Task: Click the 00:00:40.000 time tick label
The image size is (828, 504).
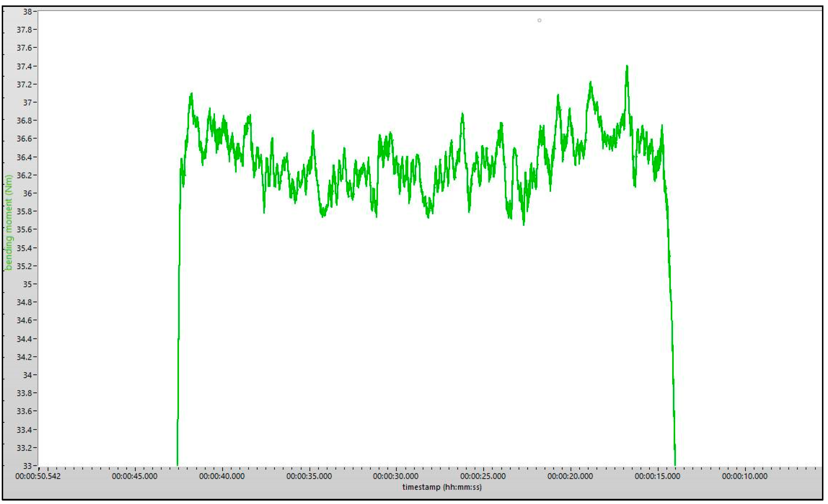Action: click(222, 476)
